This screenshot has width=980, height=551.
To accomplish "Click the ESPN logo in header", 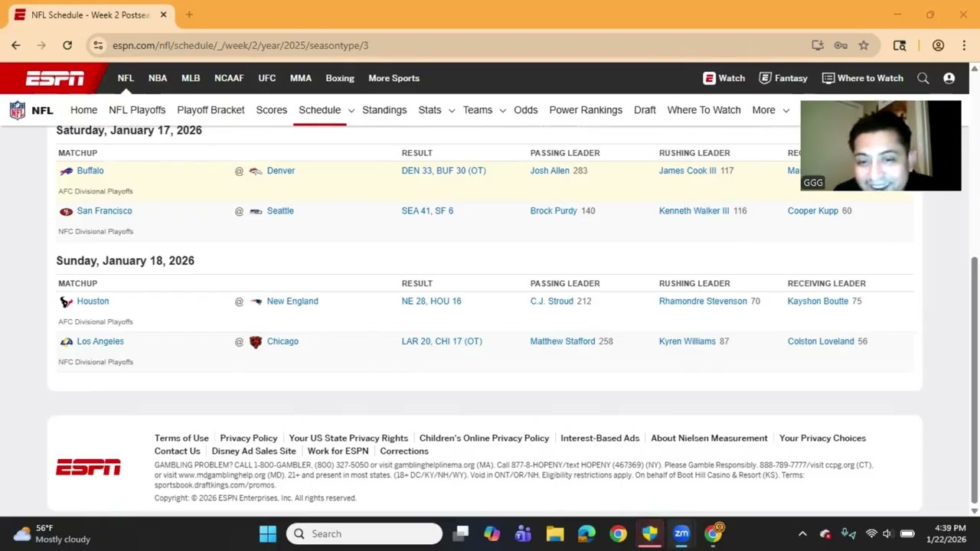I will click(55, 78).
